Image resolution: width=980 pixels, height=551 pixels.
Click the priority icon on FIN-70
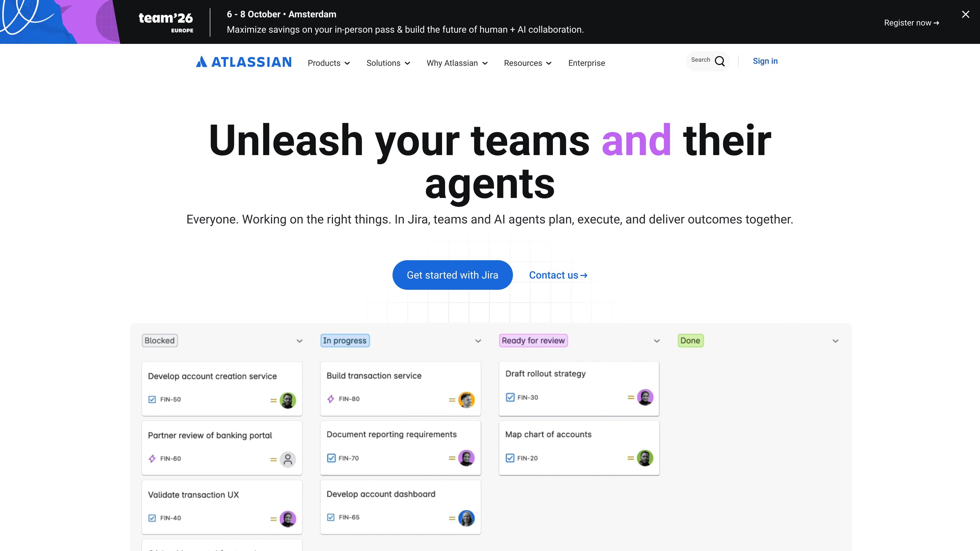(452, 458)
